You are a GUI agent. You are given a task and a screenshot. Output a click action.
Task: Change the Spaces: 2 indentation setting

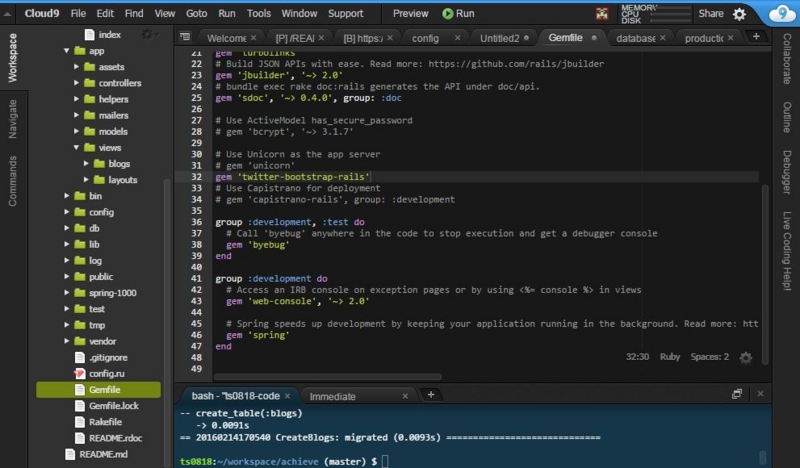[710, 357]
